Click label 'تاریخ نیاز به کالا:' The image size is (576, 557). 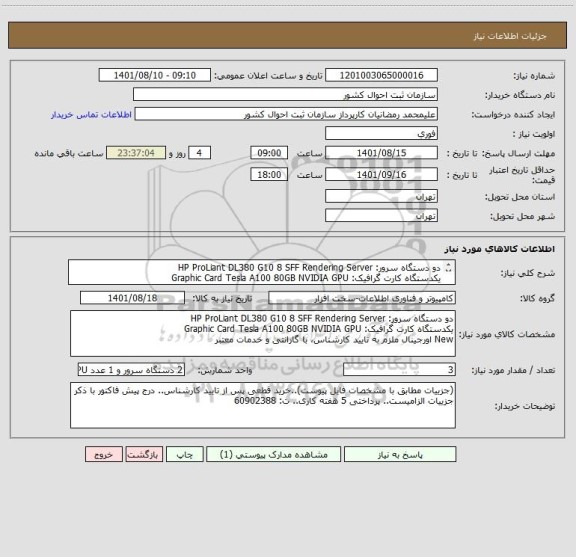click(x=222, y=298)
